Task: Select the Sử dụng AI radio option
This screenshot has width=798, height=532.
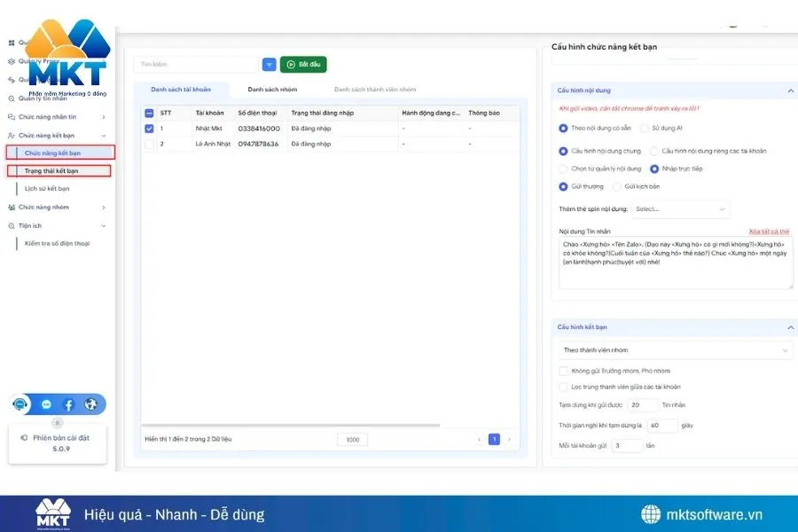Action: point(644,129)
